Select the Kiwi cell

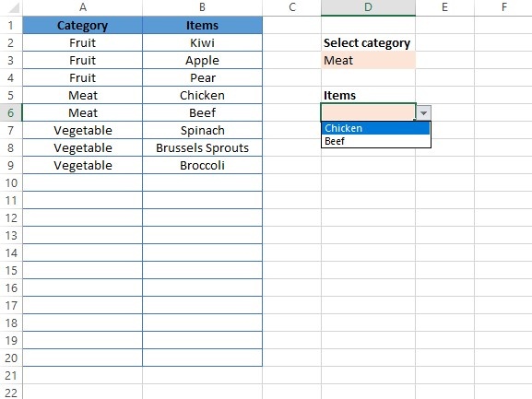click(x=202, y=43)
